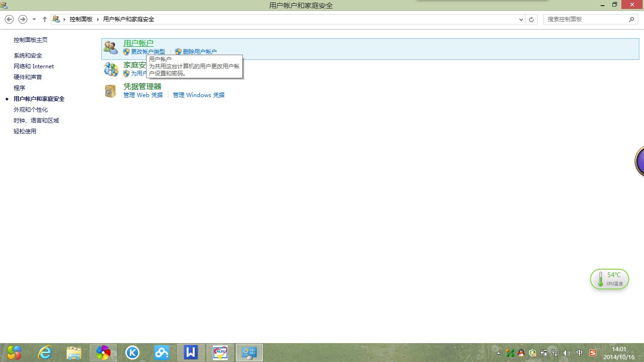
Task: Click the 管理 Windows 凭据 link
Action: (199, 95)
